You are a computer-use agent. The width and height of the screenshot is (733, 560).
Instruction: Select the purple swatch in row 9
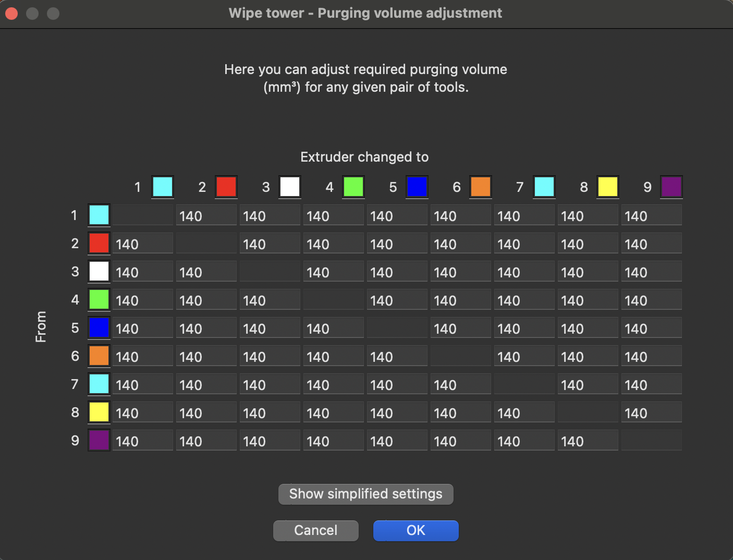[99, 440]
